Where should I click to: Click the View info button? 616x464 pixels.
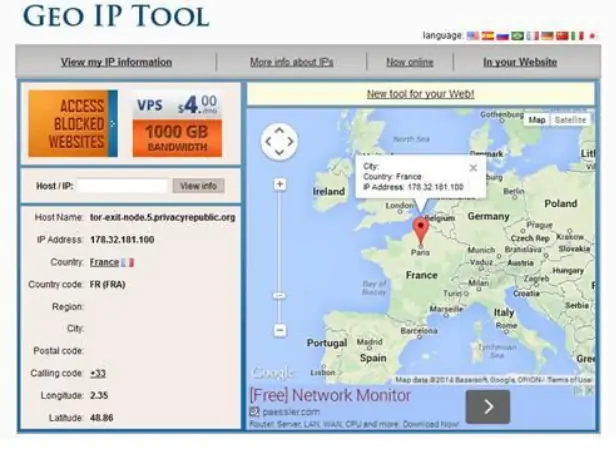tap(198, 186)
